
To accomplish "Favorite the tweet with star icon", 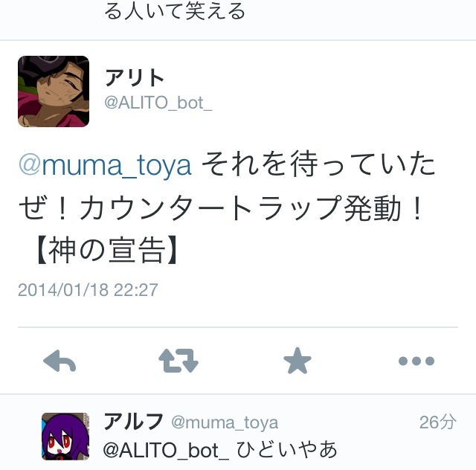I will click(x=297, y=361).
